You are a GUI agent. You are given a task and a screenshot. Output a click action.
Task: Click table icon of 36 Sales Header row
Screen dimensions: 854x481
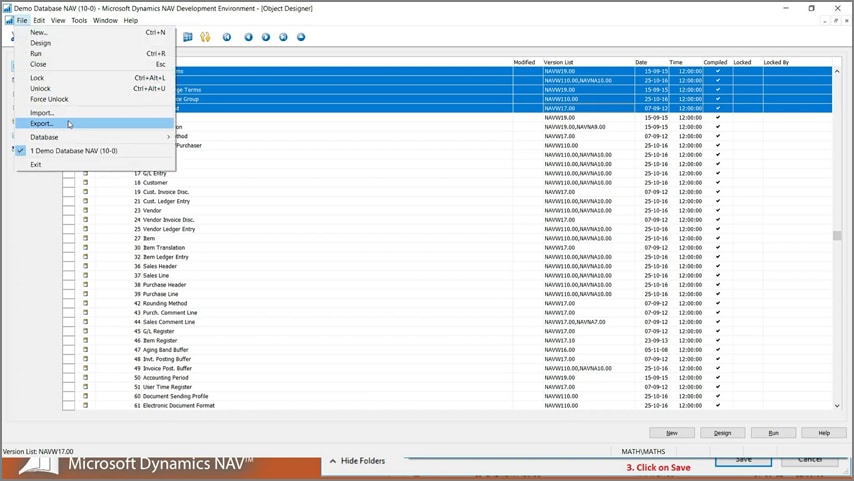click(x=86, y=266)
